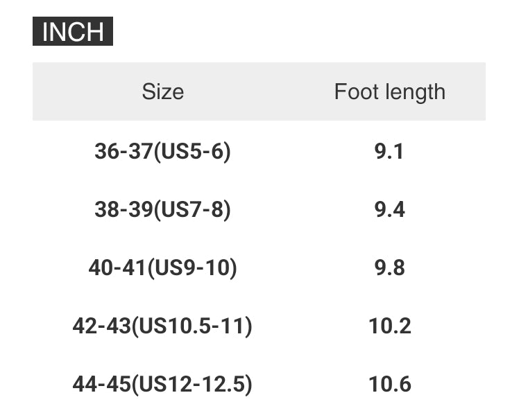This screenshot has width=528, height=420.
Task: Click the 9.4 foot length value
Action: click(389, 209)
